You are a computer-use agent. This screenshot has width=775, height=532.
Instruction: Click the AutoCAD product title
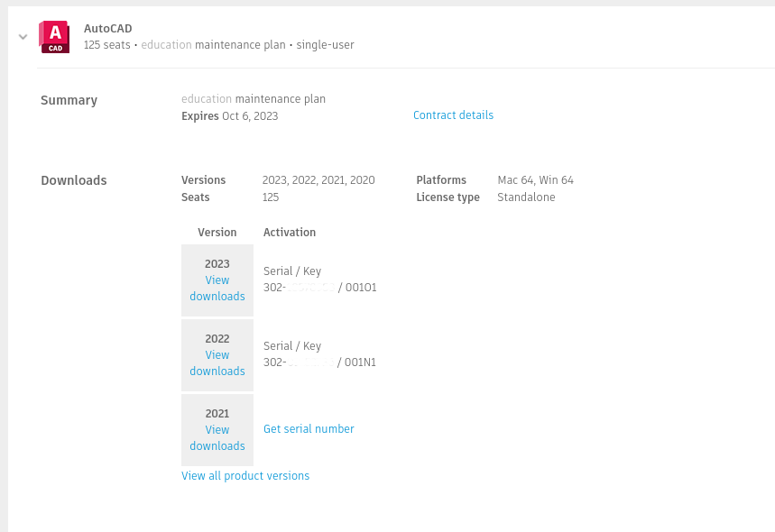point(108,29)
